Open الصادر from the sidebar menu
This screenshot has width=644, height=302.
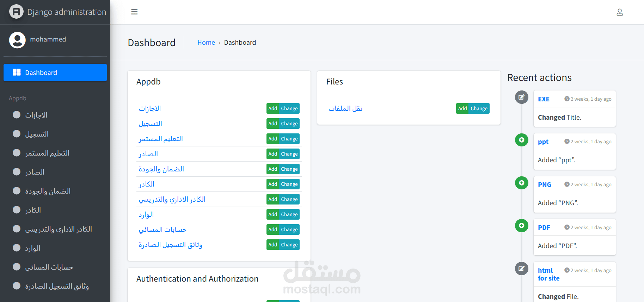[55, 172]
